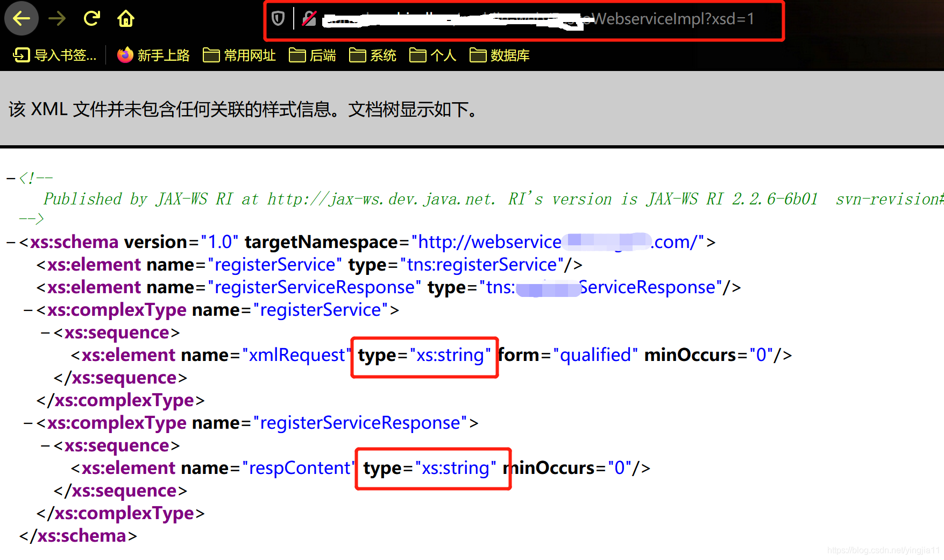Click the crossed-out lock security icon
The height and width of the screenshot is (560, 944).
click(309, 18)
